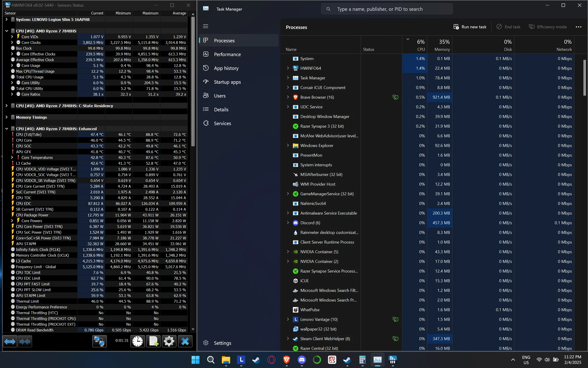Sort processes by the Memory column
The height and width of the screenshot is (368, 588).
[x=440, y=45]
